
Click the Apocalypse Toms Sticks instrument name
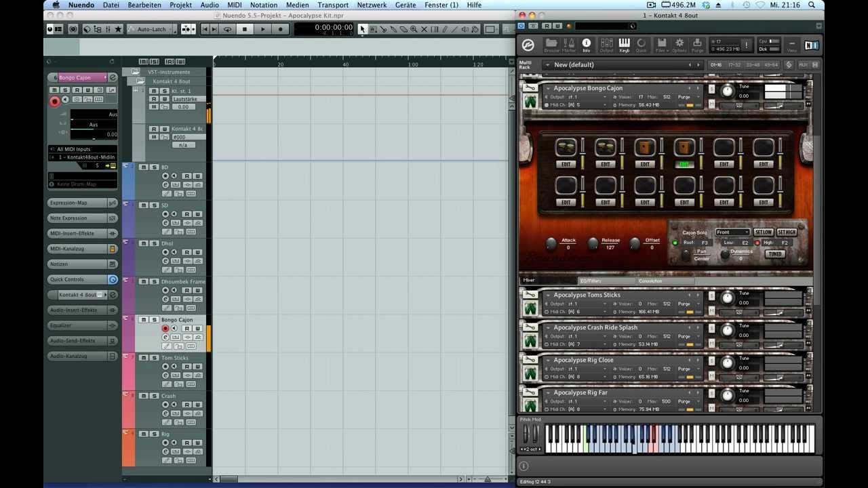point(587,295)
